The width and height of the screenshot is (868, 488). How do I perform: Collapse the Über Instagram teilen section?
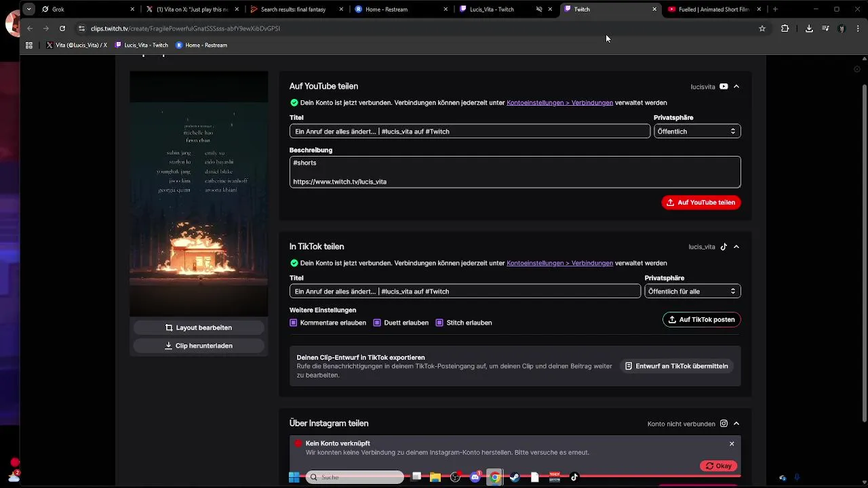coord(736,424)
